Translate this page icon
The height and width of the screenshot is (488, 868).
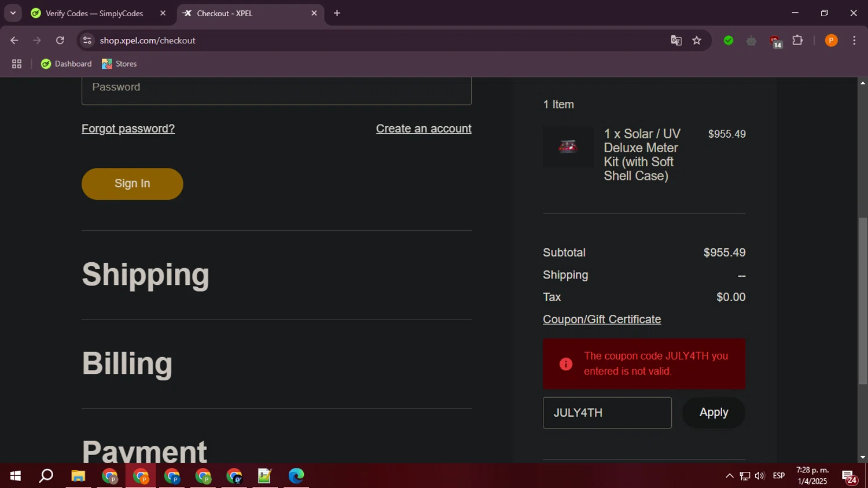(x=676, y=41)
